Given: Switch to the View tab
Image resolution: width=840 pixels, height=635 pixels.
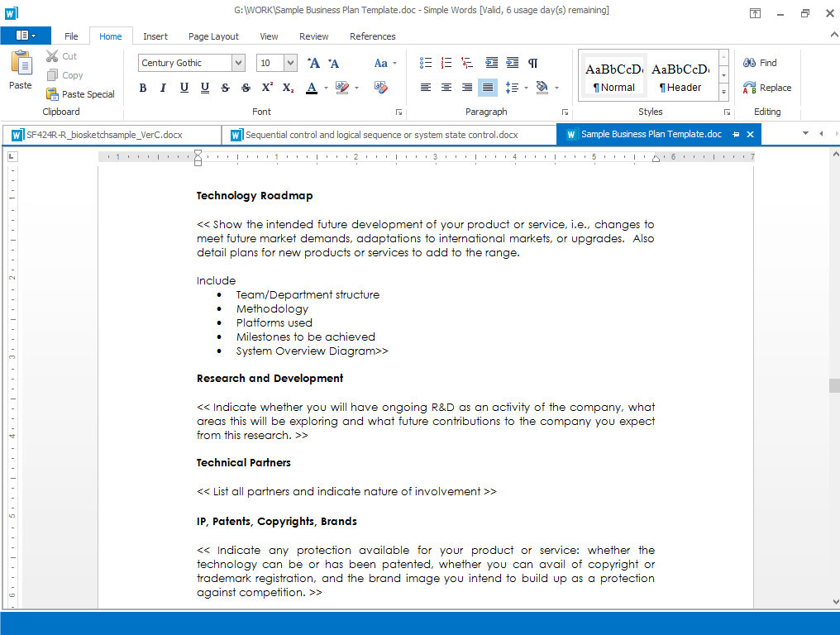Looking at the screenshot, I should coord(269,36).
